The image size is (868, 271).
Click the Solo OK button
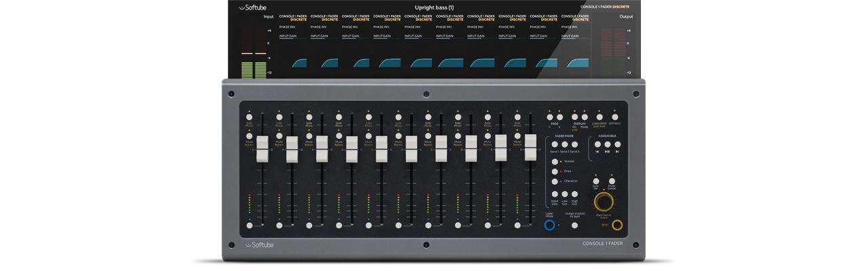[595, 181]
